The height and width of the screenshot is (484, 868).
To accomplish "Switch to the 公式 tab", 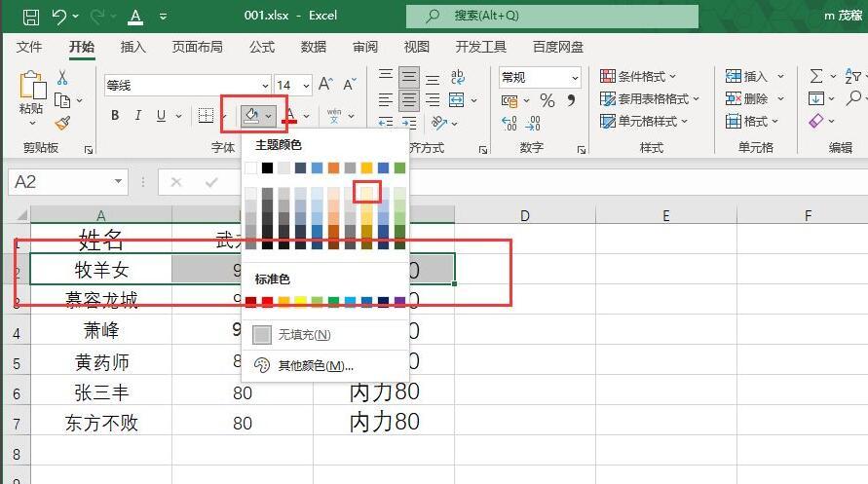I will click(262, 47).
